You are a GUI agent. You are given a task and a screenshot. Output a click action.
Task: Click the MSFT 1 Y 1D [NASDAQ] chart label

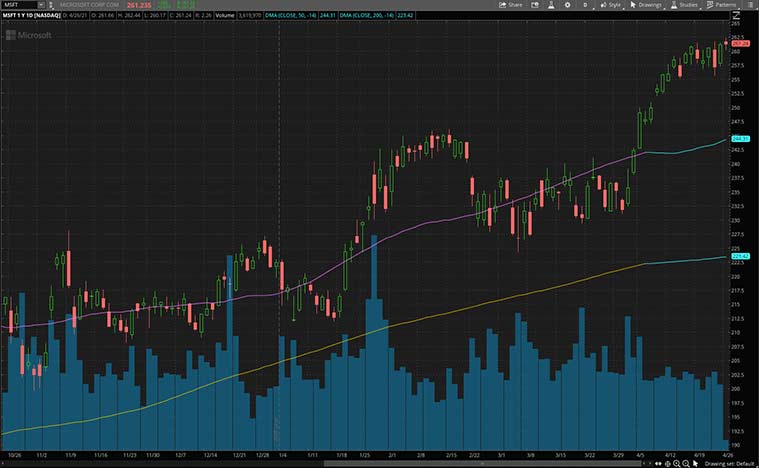(x=31, y=15)
